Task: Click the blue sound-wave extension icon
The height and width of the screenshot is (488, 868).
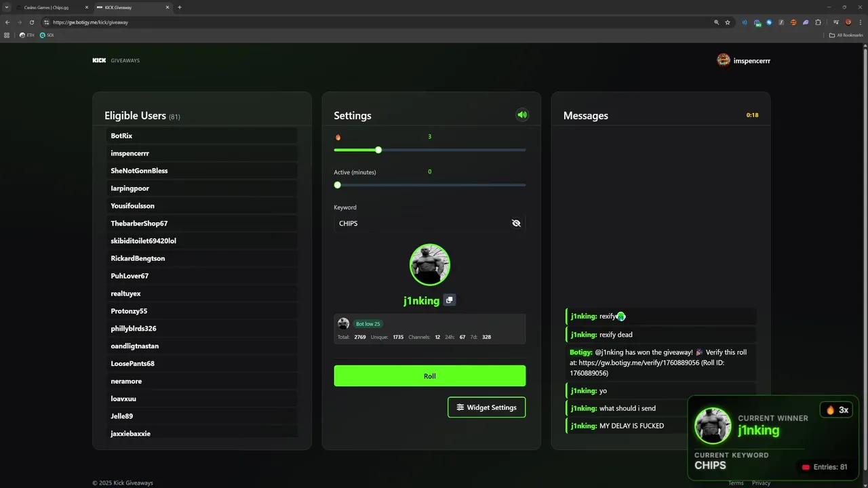Action: (745, 22)
